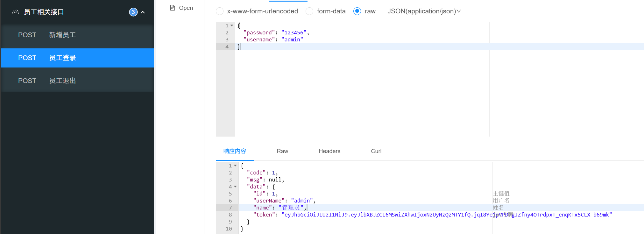Screen dimensions: 644x234
Task: Open the Curl tab
Action: pos(376,151)
